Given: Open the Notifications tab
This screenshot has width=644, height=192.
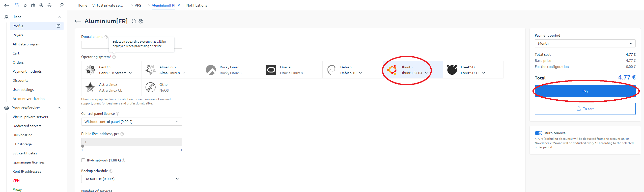Looking at the screenshot, I should point(197,5).
